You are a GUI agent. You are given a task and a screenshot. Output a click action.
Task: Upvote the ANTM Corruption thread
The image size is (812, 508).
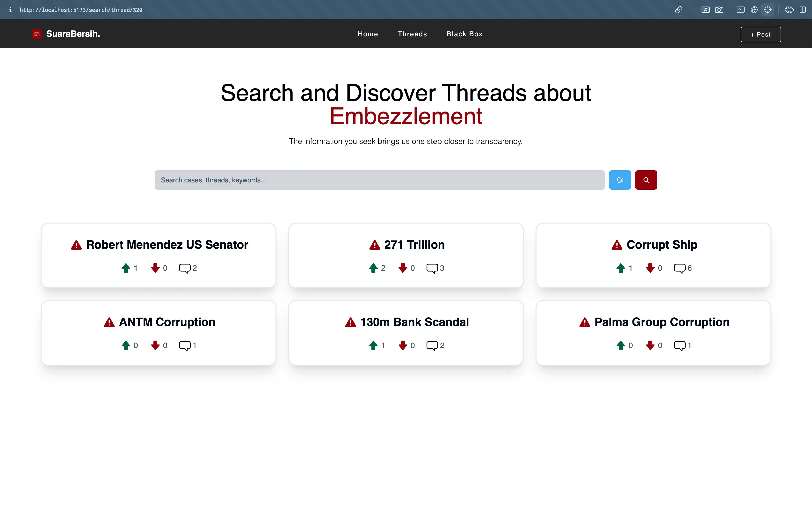pyautogui.click(x=126, y=345)
